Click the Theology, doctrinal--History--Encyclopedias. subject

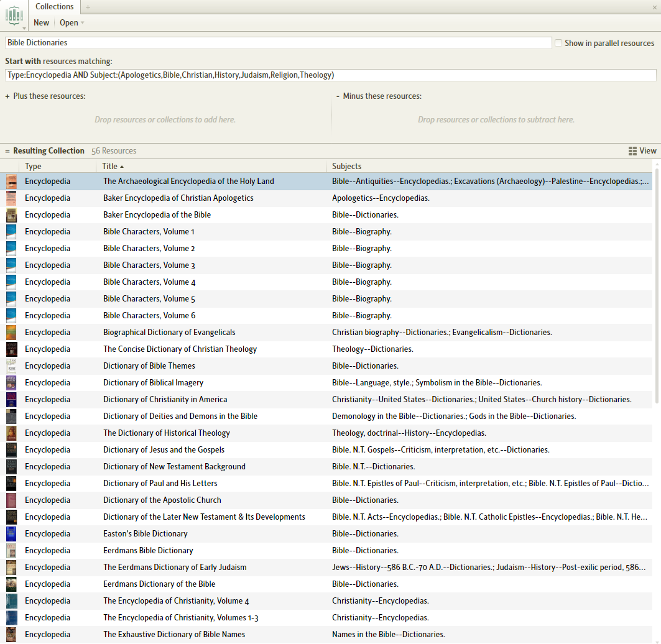pos(409,433)
